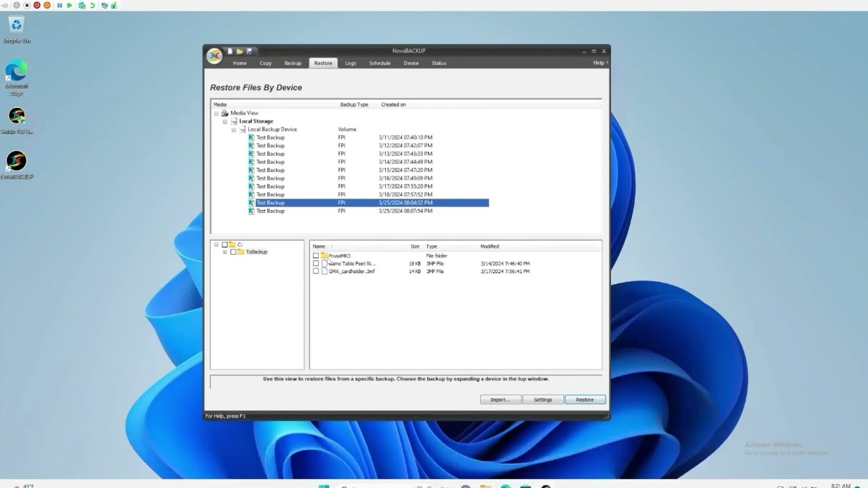The image size is (868, 488).
Task: Check the ToBackup folder checkbox
Action: (x=233, y=251)
